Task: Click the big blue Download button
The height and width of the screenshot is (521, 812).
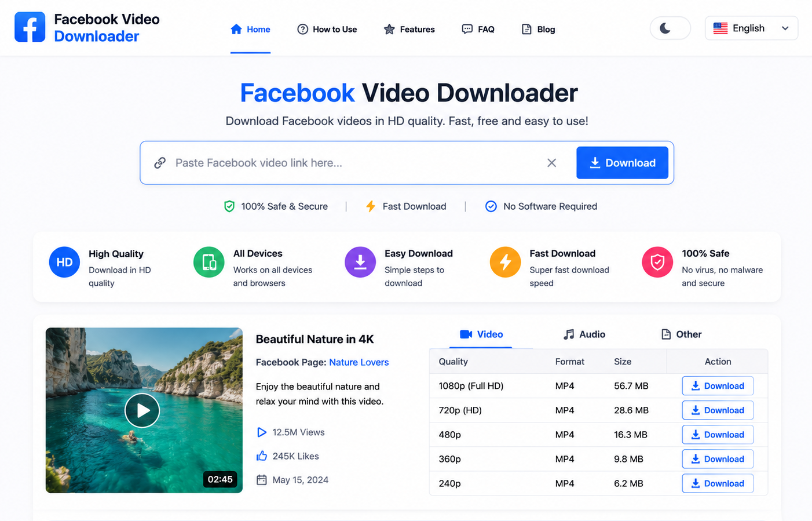Action: [622, 163]
